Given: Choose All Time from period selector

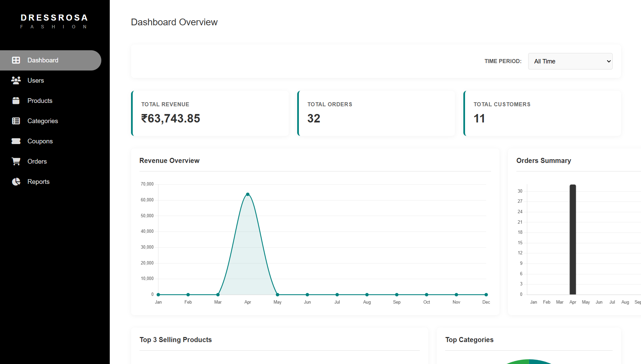Looking at the screenshot, I should pyautogui.click(x=570, y=61).
